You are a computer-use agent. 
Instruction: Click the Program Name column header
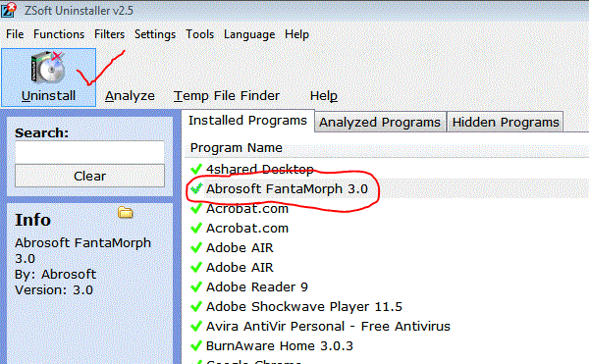237,148
